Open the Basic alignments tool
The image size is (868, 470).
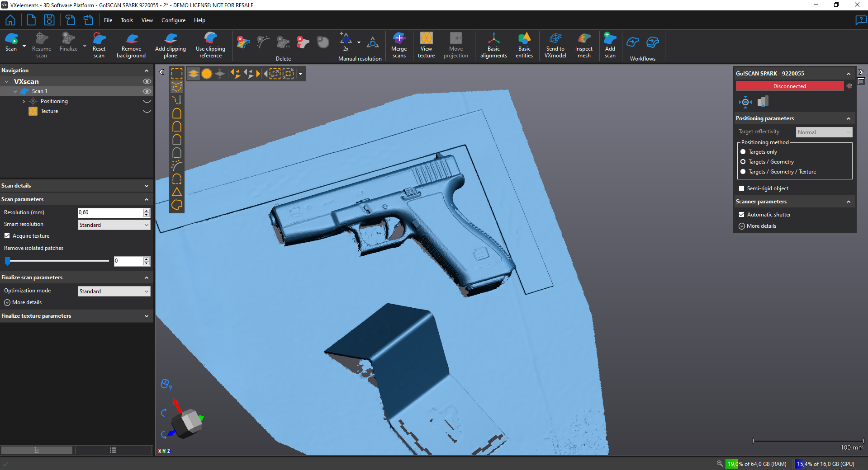pos(493,45)
